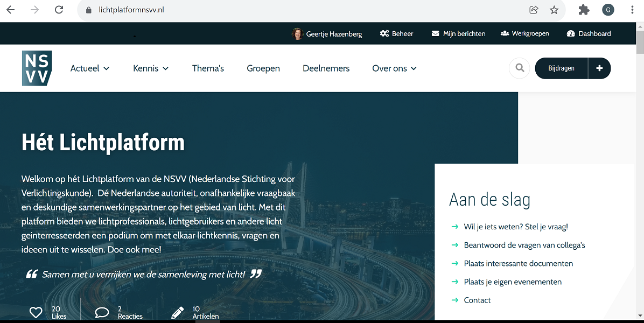This screenshot has width=644, height=323.
Task: Expand the Over ons dropdown chevron
Action: [414, 68]
